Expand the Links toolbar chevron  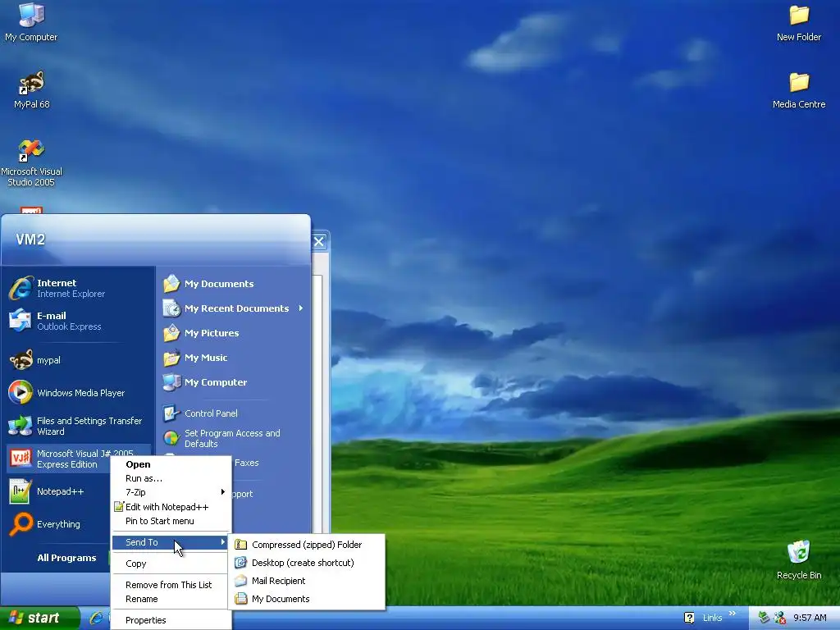pyautogui.click(x=733, y=614)
